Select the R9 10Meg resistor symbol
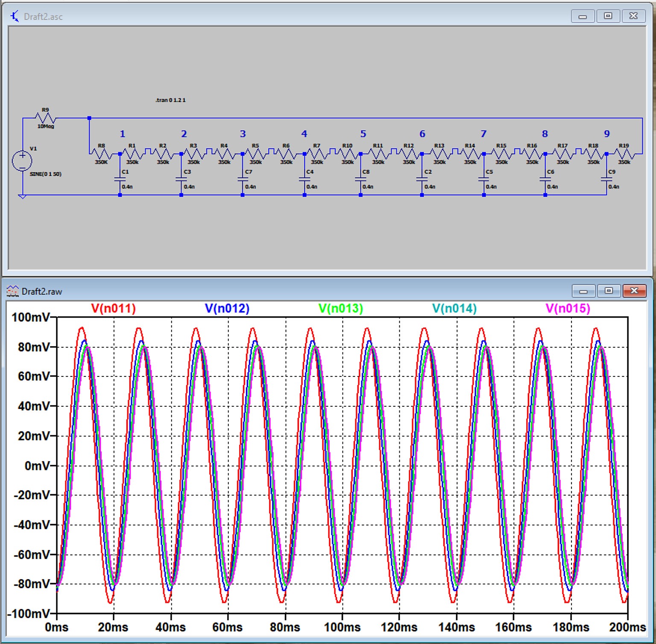The height and width of the screenshot is (644, 656). click(45, 118)
